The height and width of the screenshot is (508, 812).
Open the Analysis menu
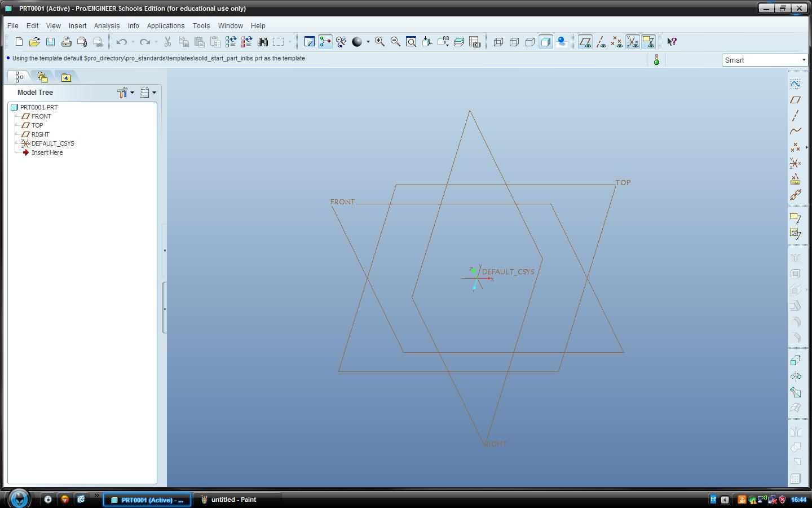click(107, 26)
